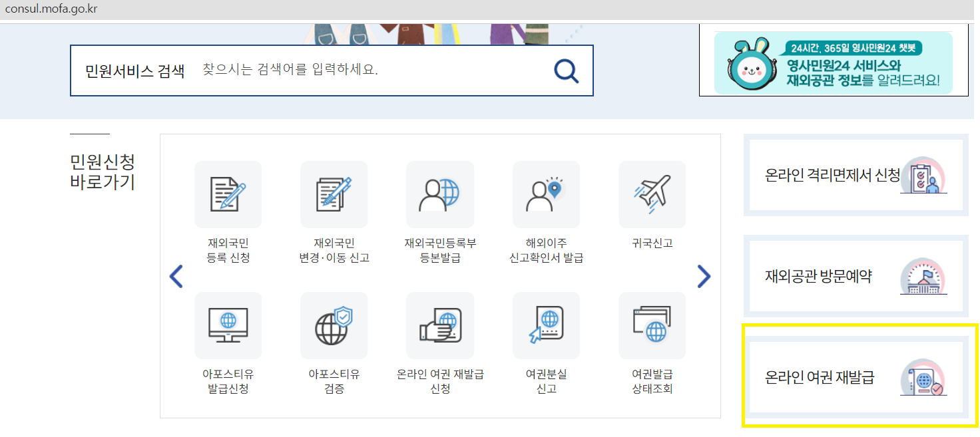Click the 여권발급 상태조회 text label

[x=652, y=381]
